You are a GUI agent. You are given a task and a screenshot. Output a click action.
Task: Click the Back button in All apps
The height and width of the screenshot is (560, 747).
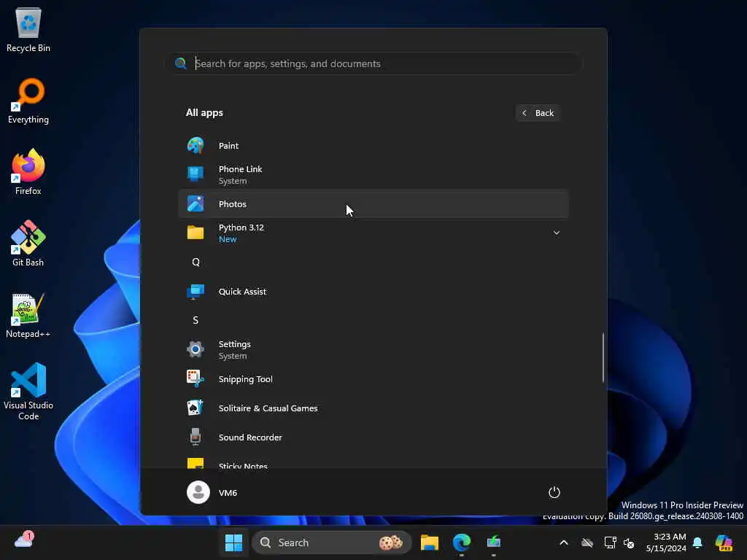(x=538, y=113)
